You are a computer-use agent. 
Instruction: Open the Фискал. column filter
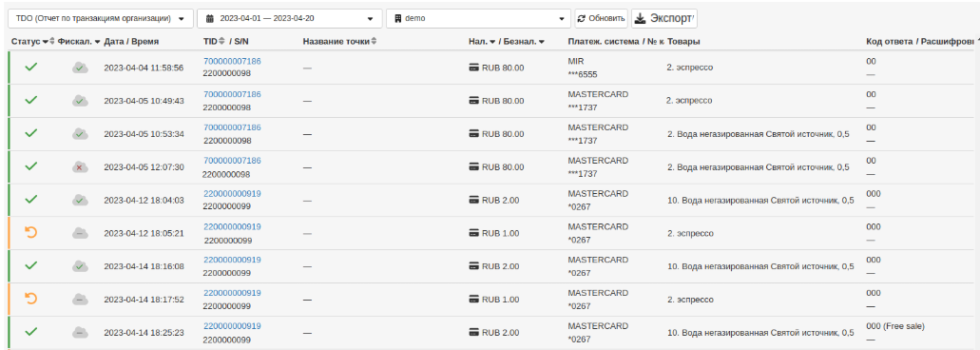pyautogui.click(x=98, y=42)
